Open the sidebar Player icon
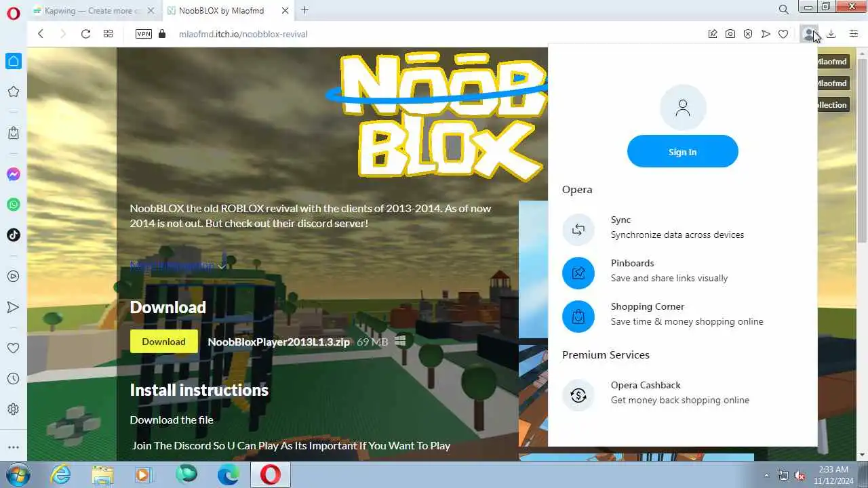Screen dimensions: 868x488 click(14, 277)
